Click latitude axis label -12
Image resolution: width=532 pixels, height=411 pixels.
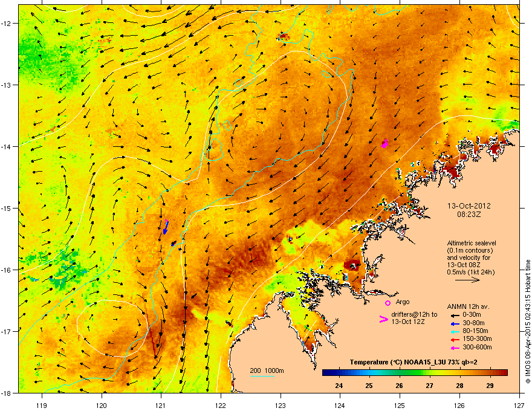tap(7, 23)
